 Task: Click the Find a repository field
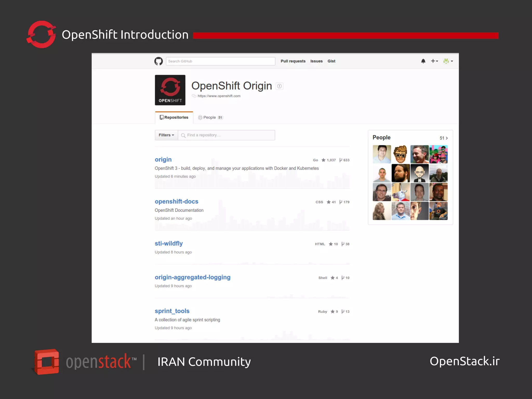click(226, 135)
